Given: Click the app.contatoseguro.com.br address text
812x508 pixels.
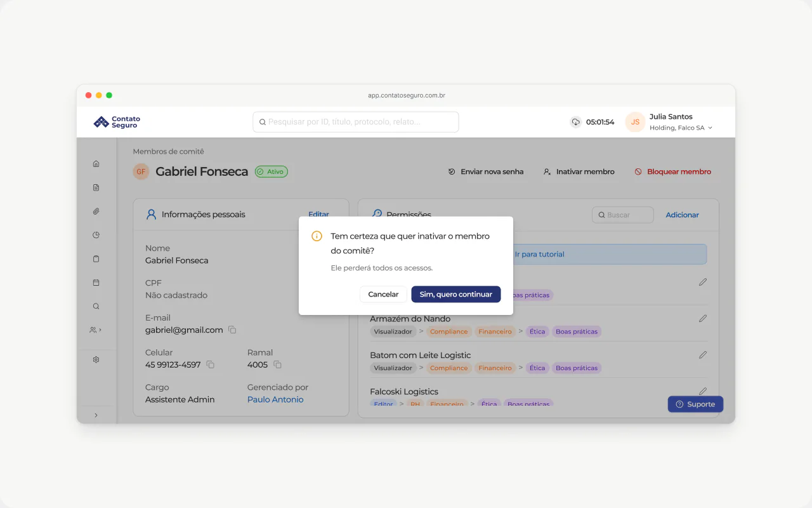Looking at the screenshot, I should pyautogui.click(x=407, y=95).
